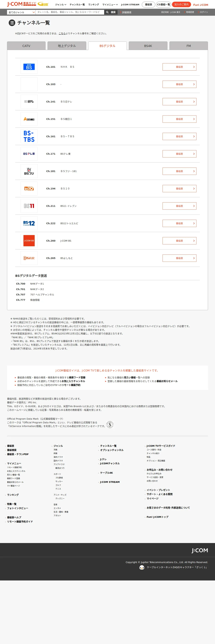Click the J:COM 番組ガイド logo
The height and width of the screenshot is (644, 215).
tap(22, 4)
